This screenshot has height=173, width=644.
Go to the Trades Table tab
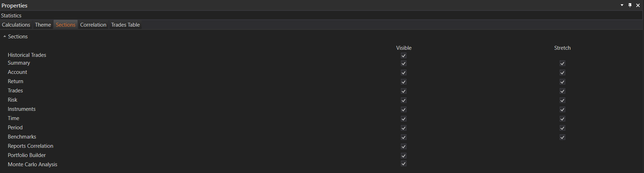pyautogui.click(x=125, y=25)
